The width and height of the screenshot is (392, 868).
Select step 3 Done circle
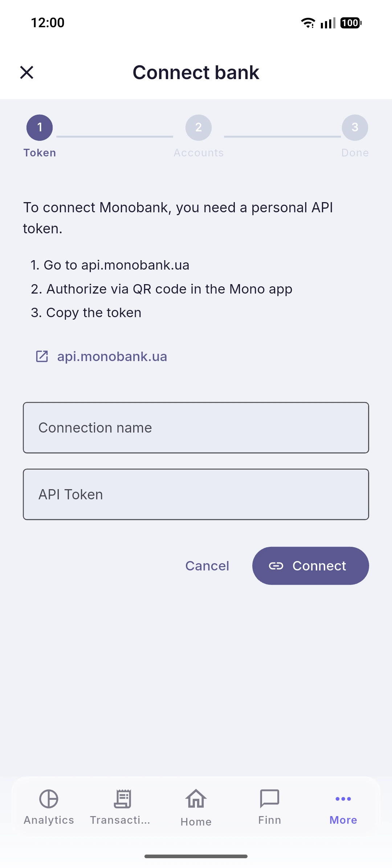tap(355, 127)
